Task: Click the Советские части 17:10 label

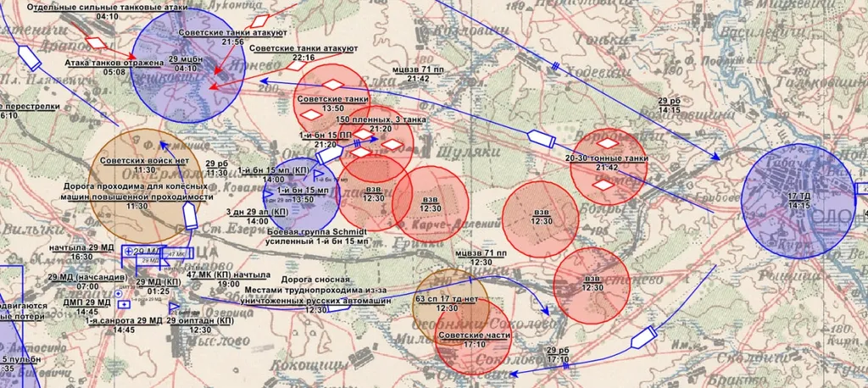Action: pos(475,340)
